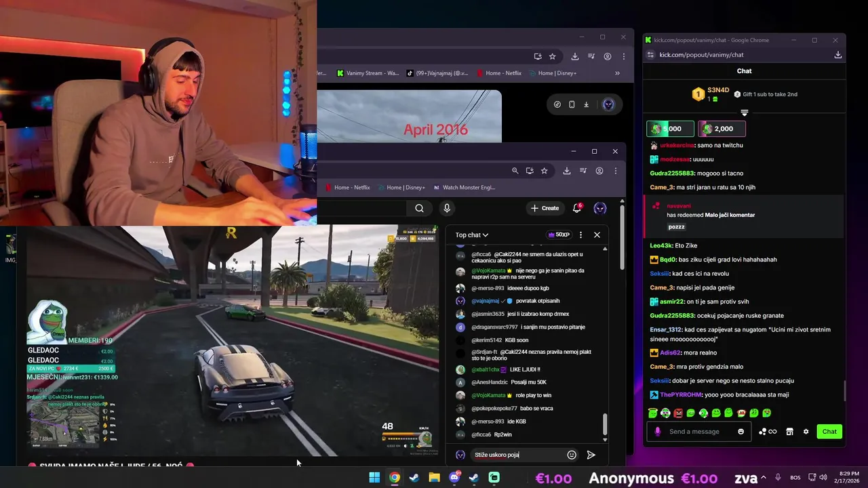
Task: Click TikTok phone app icon
Action: pyautogui.click(x=572, y=104)
